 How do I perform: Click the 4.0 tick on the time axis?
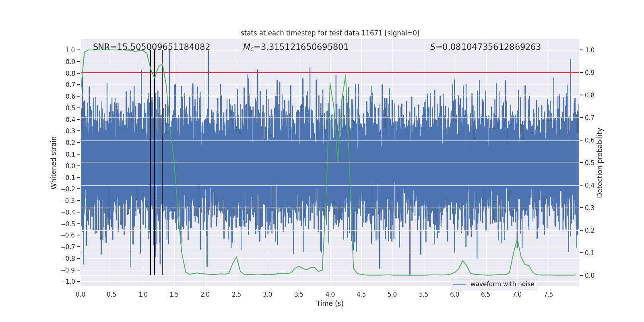[330, 294]
